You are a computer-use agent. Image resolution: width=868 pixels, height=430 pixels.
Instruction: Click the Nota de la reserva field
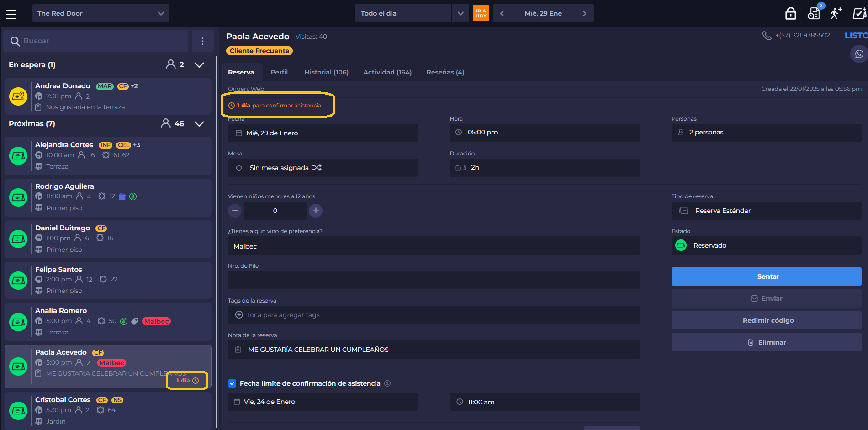coord(434,350)
